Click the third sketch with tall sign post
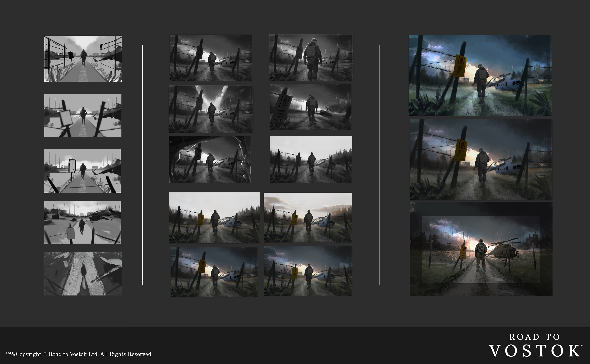 [82, 171]
